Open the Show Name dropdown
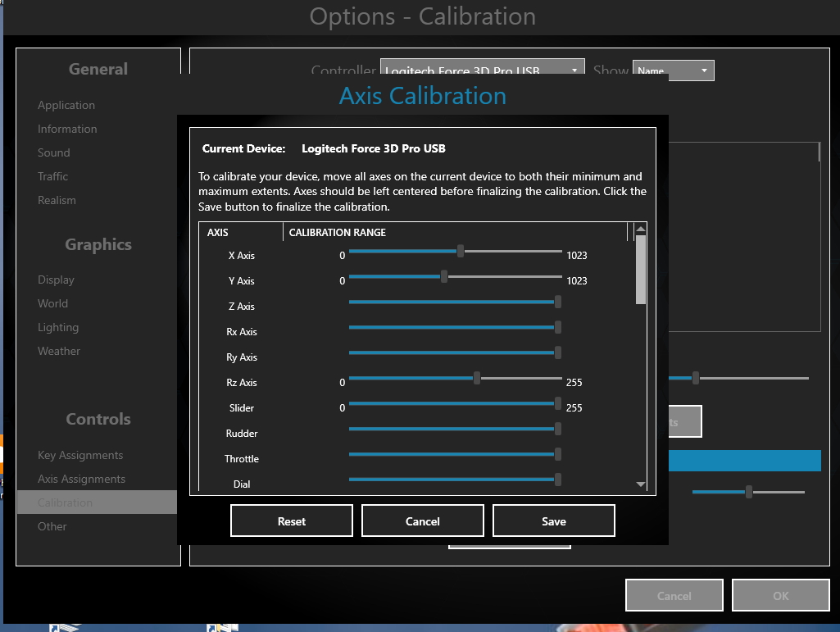The width and height of the screenshot is (840, 632). click(674, 70)
